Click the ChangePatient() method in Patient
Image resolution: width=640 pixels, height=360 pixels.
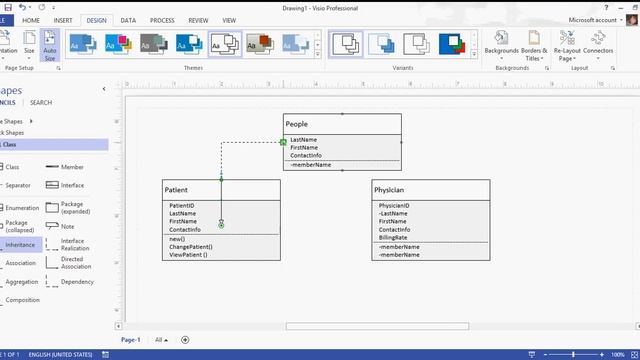(191, 247)
